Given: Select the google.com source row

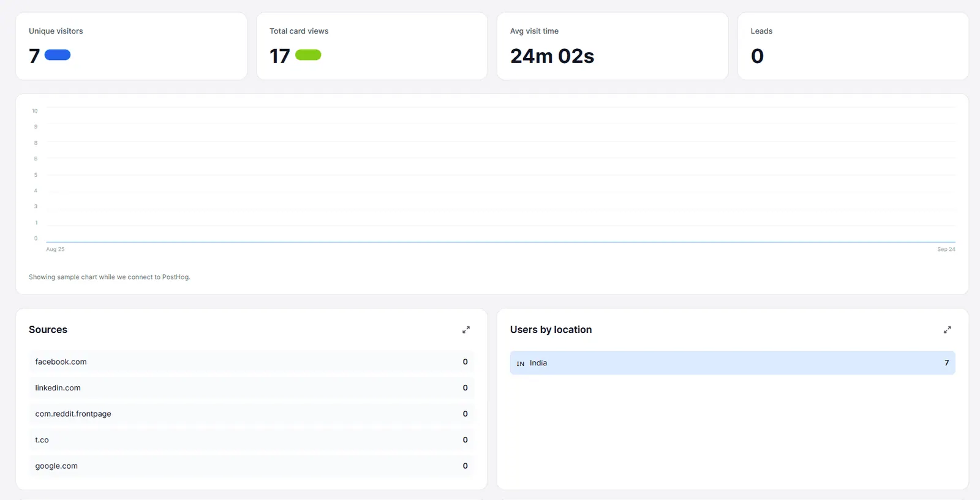Looking at the screenshot, I should 251,466.
